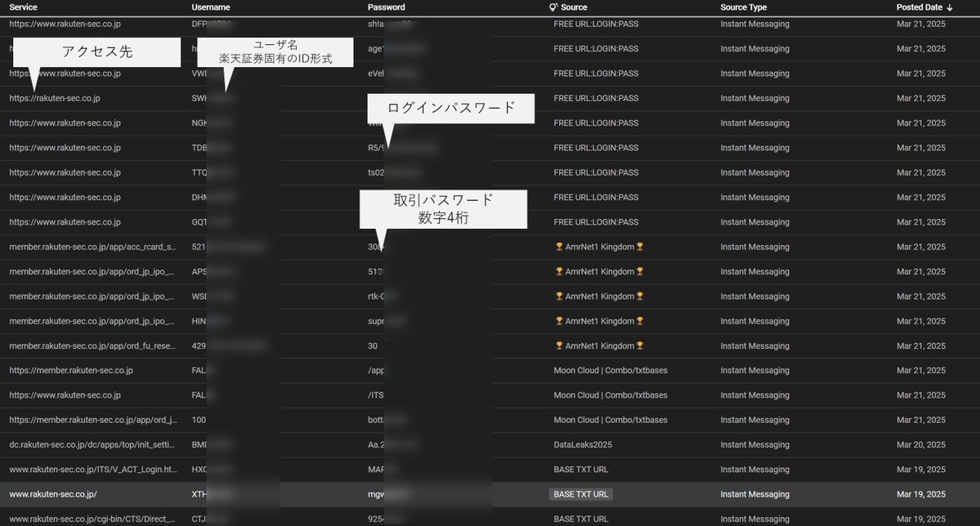Image resolution: width=980 pixels, height=526 pixels.
Task: Click AmrNet1 Kingdom source in acc_rcard_s row
Action: pyautogui.click(x=599, y=247)
